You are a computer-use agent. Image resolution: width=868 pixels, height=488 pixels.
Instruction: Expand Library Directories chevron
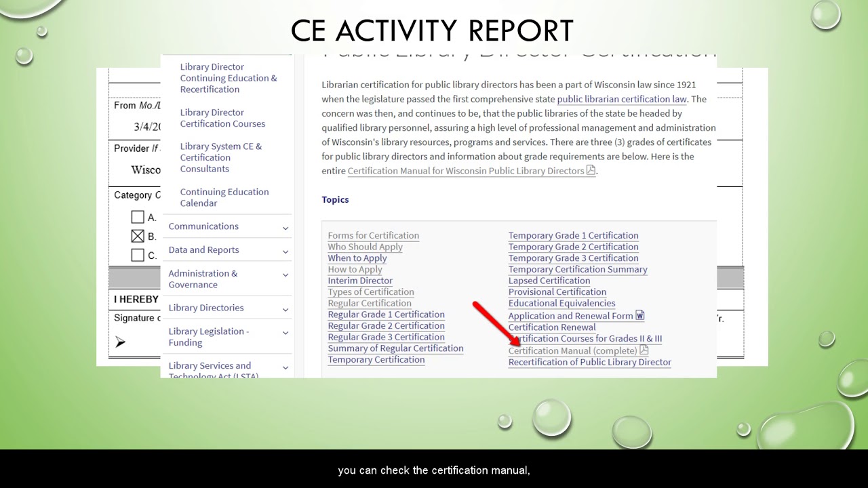coord(285,309)
